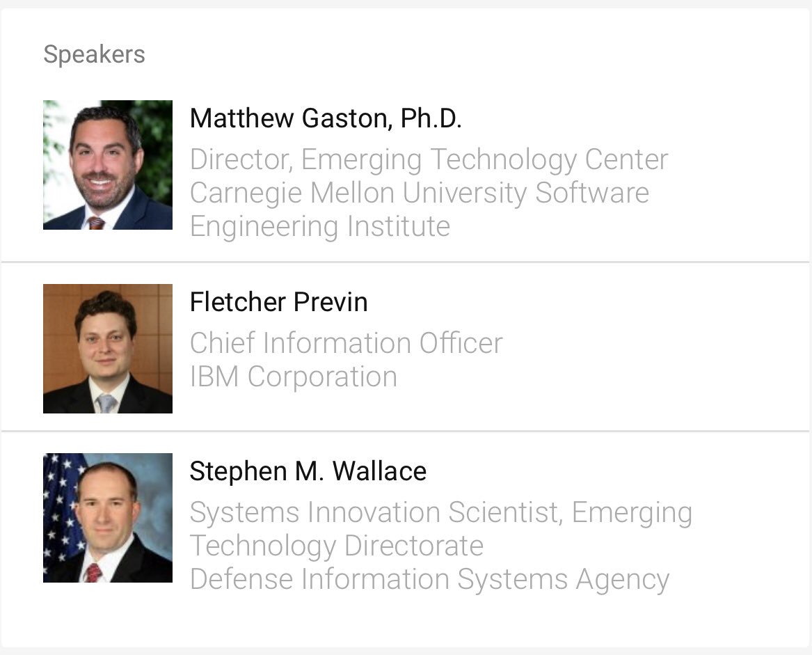The height and width of the screenshot is (655, 812).
Task: Click the Defense Information Systems Agency text
Action: [430, 579]
